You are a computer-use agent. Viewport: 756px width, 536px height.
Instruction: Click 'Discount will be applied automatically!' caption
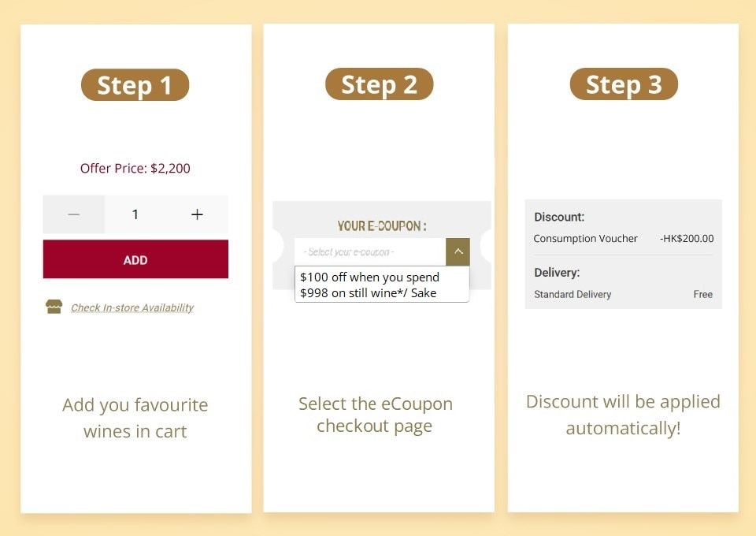tap(623, 415)
